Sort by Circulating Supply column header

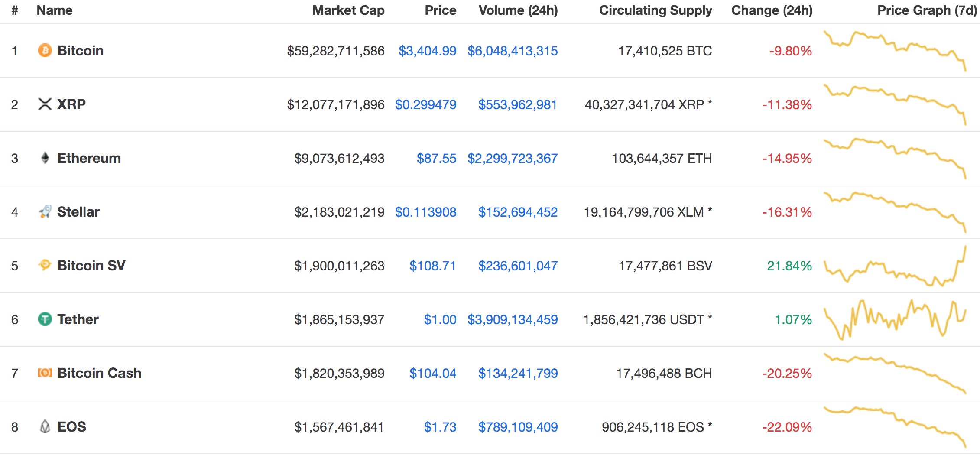click(655, 10)
